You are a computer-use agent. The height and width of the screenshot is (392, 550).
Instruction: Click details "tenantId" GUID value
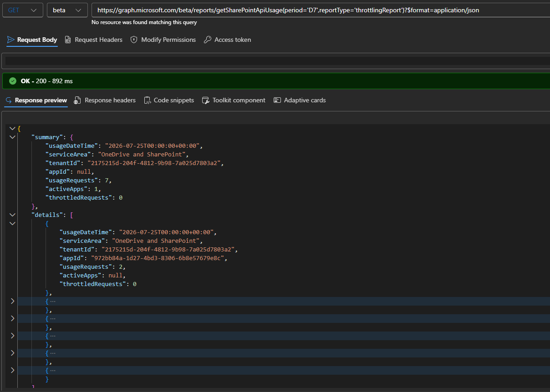click(x=169, y=249)
